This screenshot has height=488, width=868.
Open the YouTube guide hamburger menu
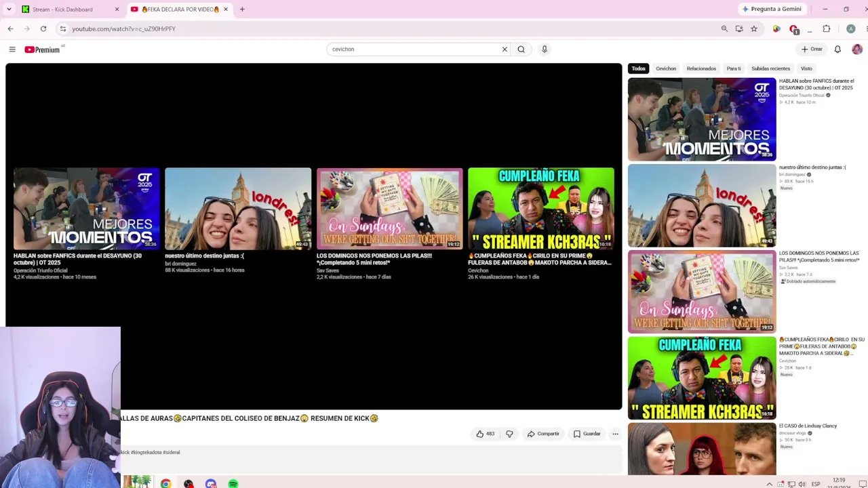tap(12, 49)
